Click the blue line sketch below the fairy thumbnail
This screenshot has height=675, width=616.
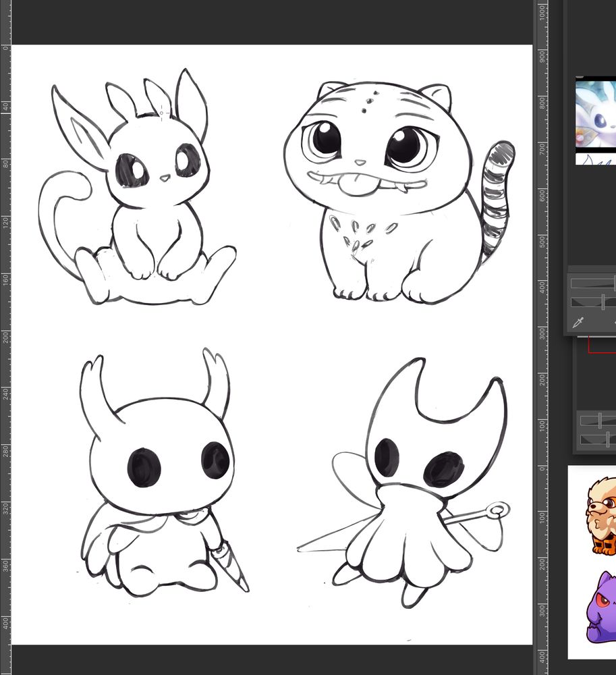pos(596,160)
